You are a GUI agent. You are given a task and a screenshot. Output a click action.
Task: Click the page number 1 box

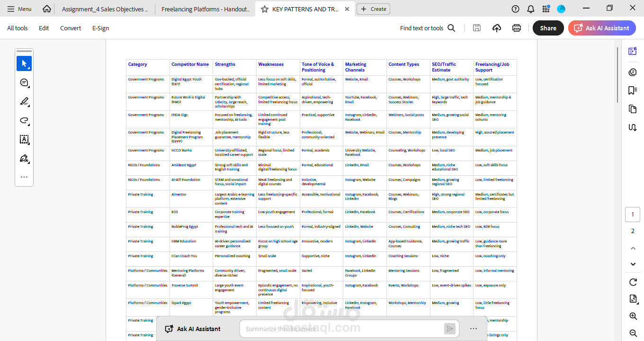click(x=633, y=215)
